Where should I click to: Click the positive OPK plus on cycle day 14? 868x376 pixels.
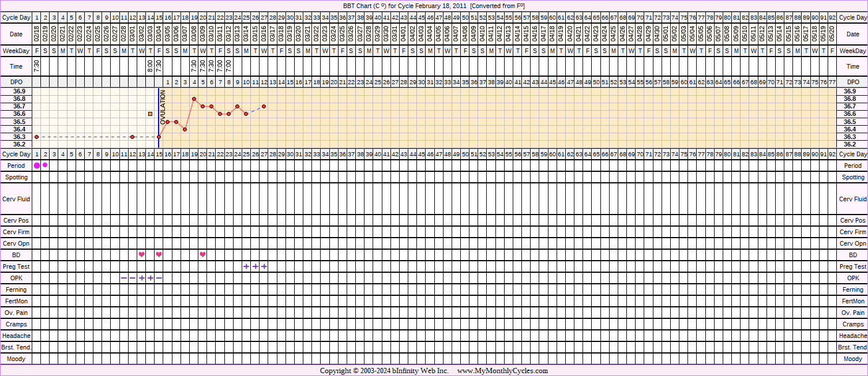point(150,278)
